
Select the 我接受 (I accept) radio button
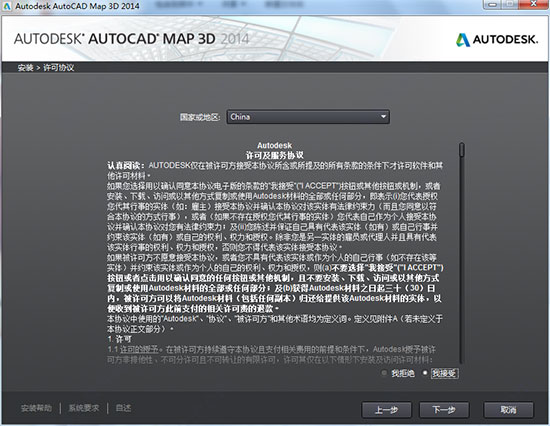point(425,373)
